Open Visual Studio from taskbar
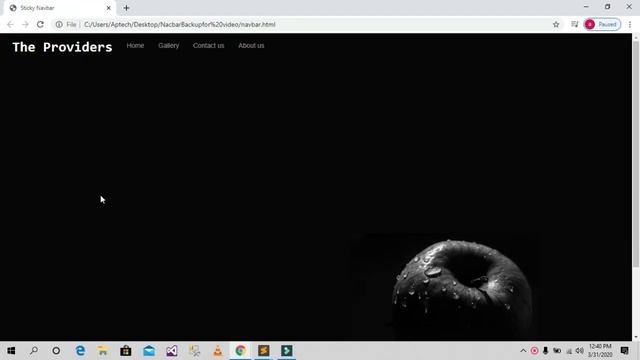This screenshot has width=640, height=360. pos(172,351)
